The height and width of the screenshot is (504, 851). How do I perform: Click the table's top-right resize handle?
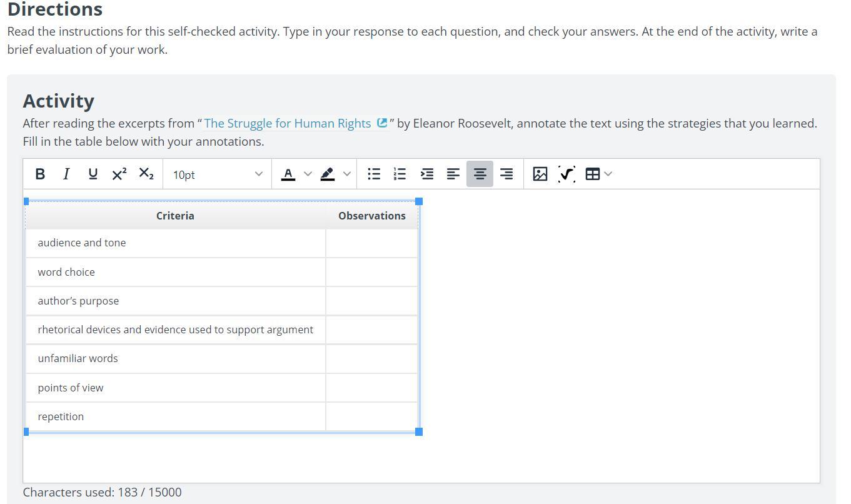pos(419,201)
